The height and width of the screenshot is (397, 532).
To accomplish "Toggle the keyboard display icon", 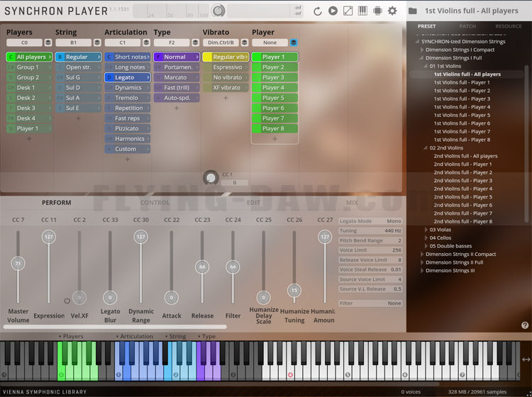I will [362, 11].
